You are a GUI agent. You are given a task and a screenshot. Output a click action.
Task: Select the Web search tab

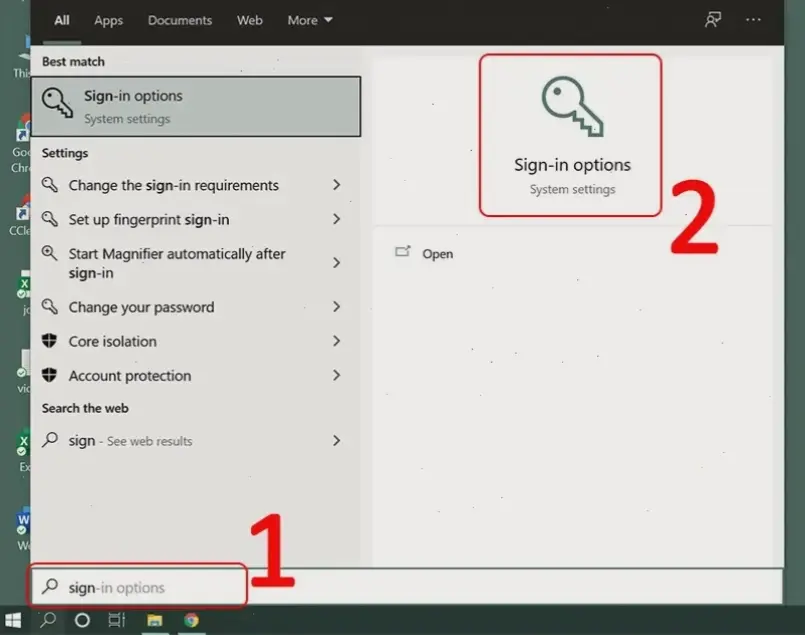[x=250, y=20]
